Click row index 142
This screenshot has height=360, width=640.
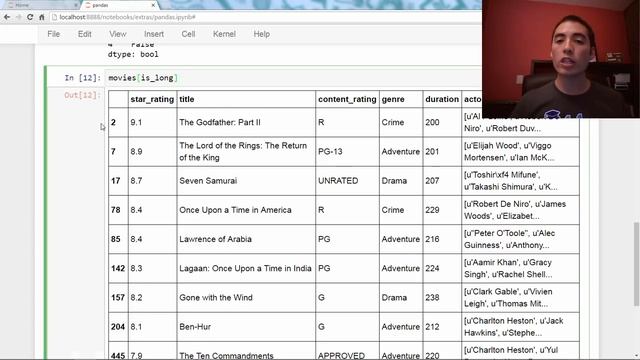coord(118,268)
